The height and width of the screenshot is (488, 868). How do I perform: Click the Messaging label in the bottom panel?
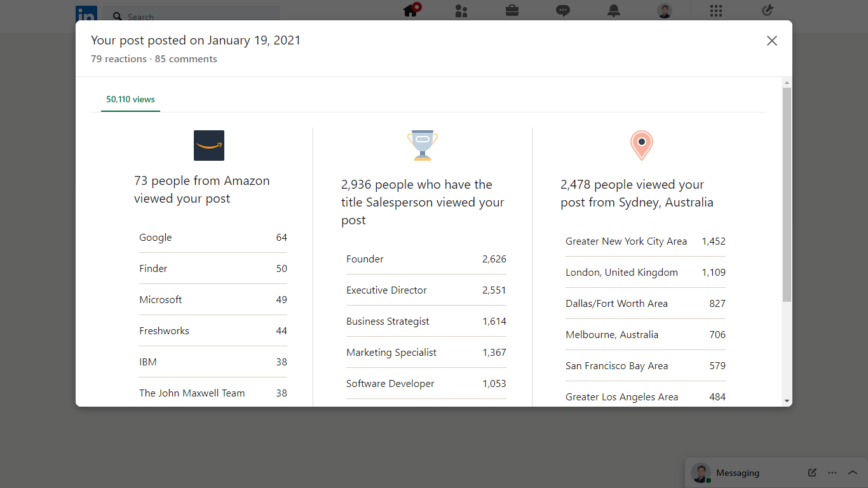[x=738, y=473]
